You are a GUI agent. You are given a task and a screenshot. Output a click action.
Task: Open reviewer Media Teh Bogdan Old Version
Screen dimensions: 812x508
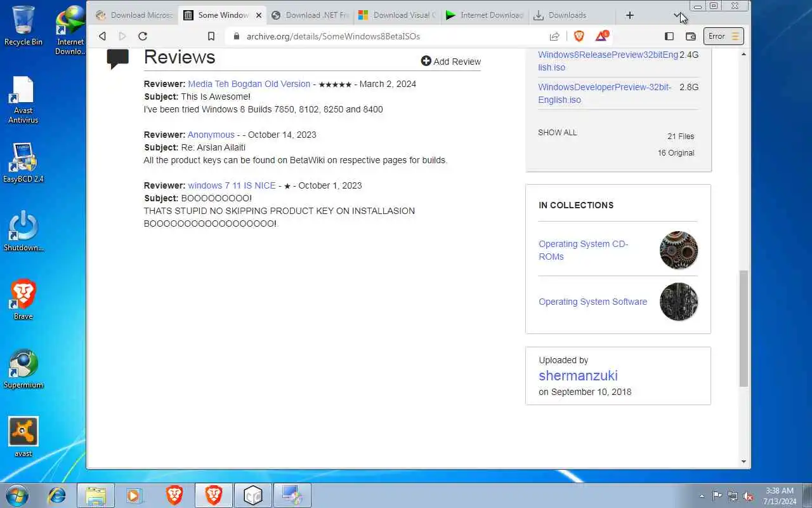[x=249, y=84]
